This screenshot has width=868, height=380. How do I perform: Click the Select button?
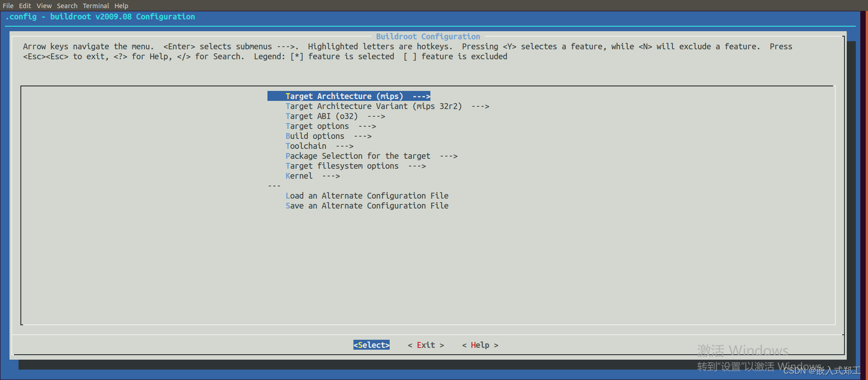[x=372, y=345]
